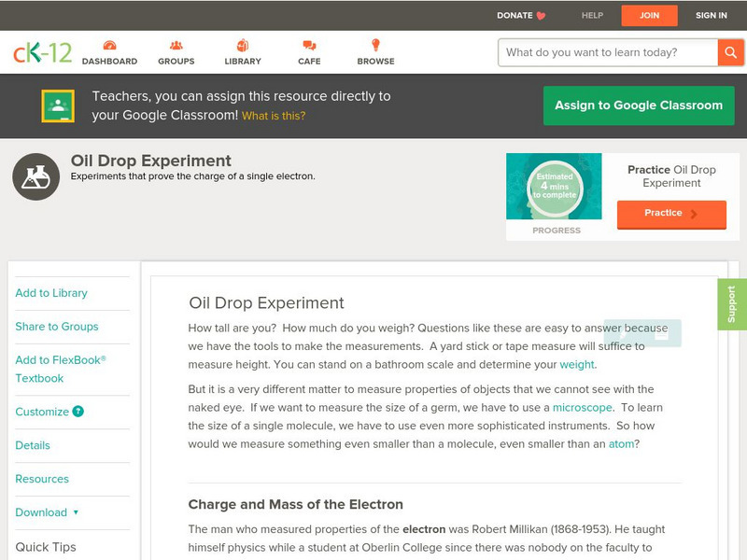The height and width of the screenshot is (560, 747).
Task: Click the Customize help question mark icon
Action: click(x=78, y=412)
